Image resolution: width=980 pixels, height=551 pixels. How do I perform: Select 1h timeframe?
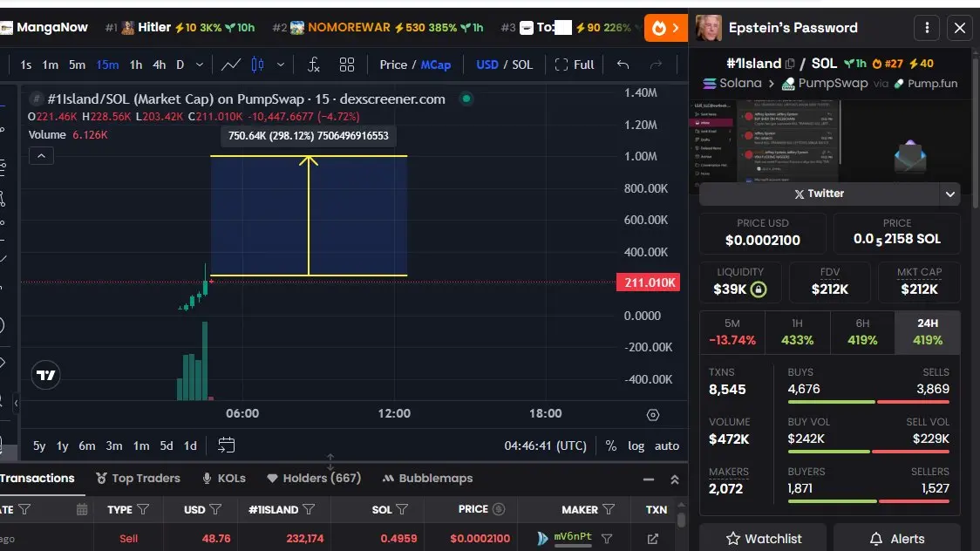coord(136,65)
